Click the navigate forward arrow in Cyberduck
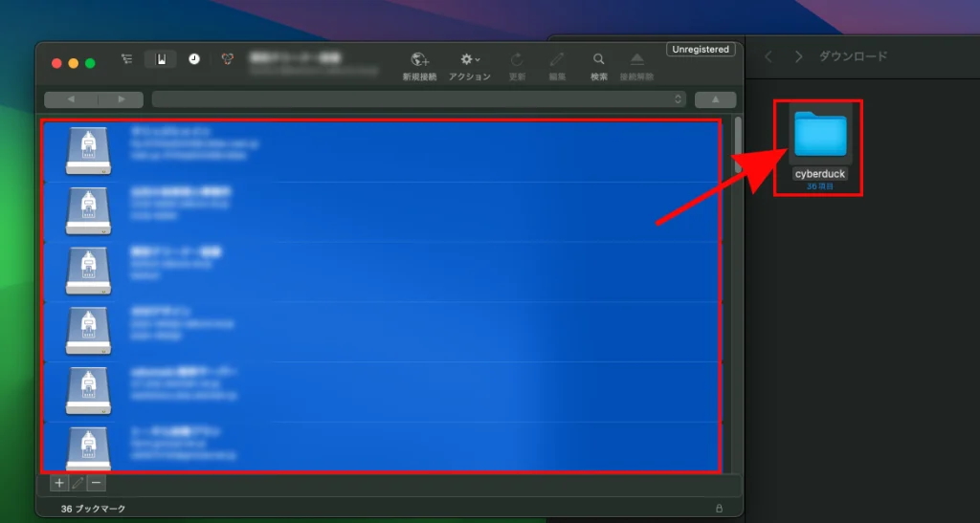Viewport: 980px width, 523px height. [x=120, y=99]
